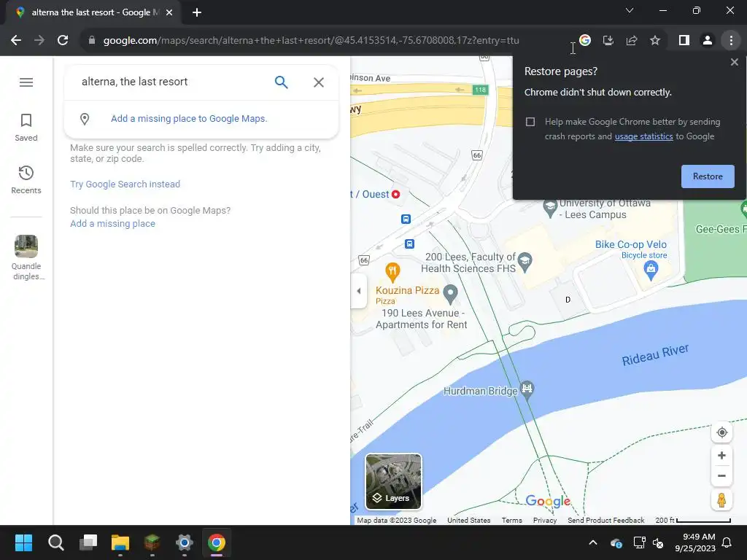Screen dimensions: 747x560
Task: Select the Bike Co-op Velo store marker
Action: pos(651,271)
